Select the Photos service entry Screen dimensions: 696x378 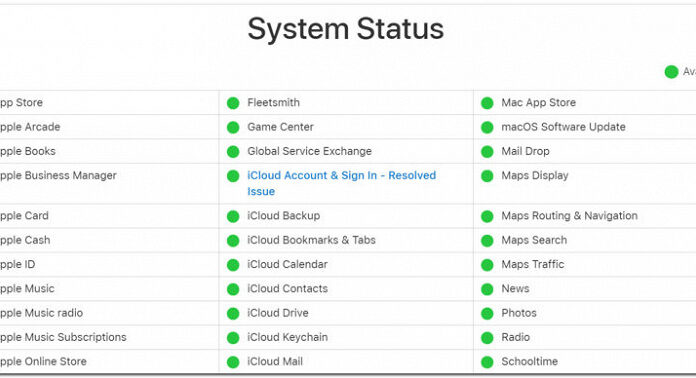519,313
